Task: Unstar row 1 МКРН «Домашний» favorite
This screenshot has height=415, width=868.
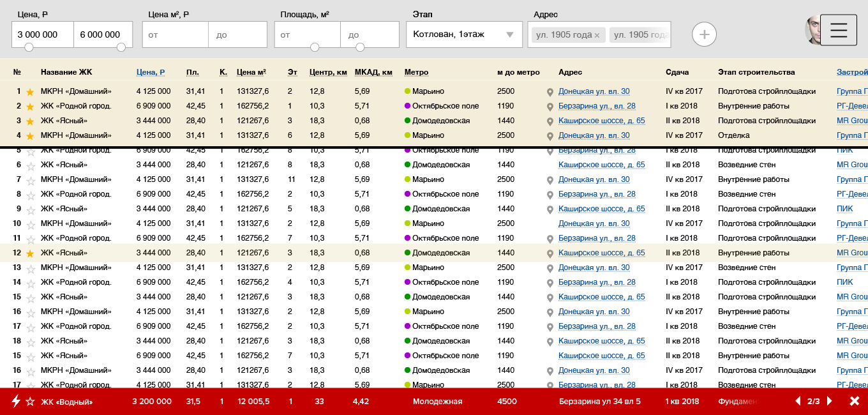Action: pyautogui.click(x=29, y=92)
